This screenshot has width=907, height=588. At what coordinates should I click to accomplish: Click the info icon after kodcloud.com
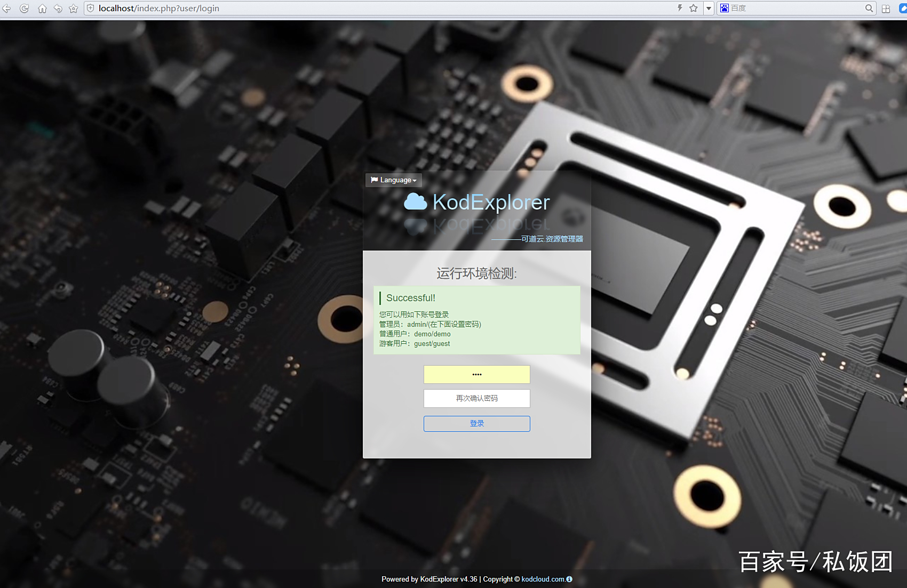pyautogui.click(x=569, y=579)
